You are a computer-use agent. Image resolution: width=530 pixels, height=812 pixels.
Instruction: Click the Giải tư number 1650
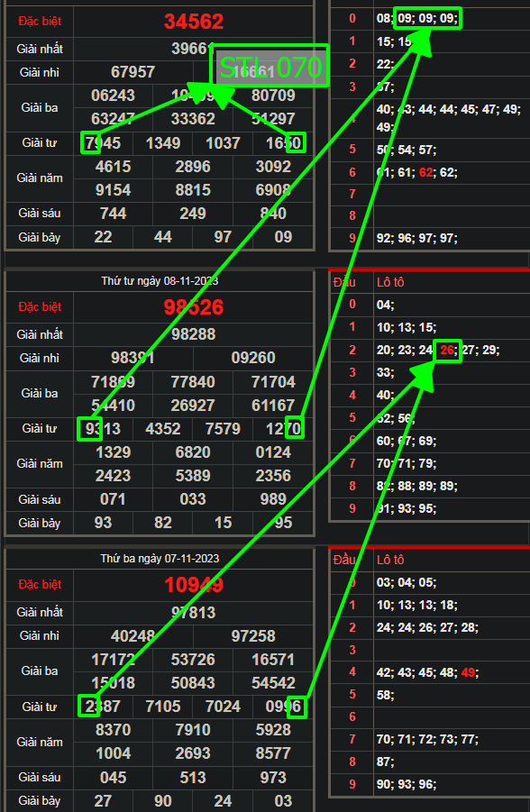[283, 143]
